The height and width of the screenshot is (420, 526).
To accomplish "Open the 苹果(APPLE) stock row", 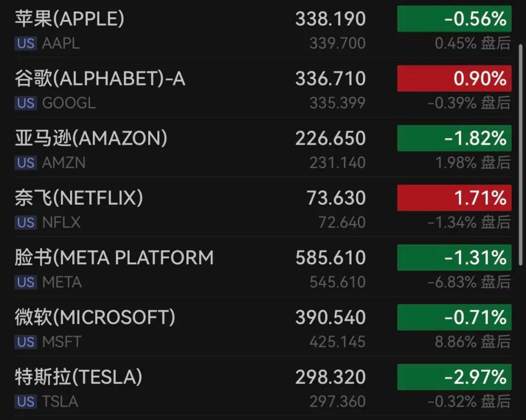I will (70, 18).
